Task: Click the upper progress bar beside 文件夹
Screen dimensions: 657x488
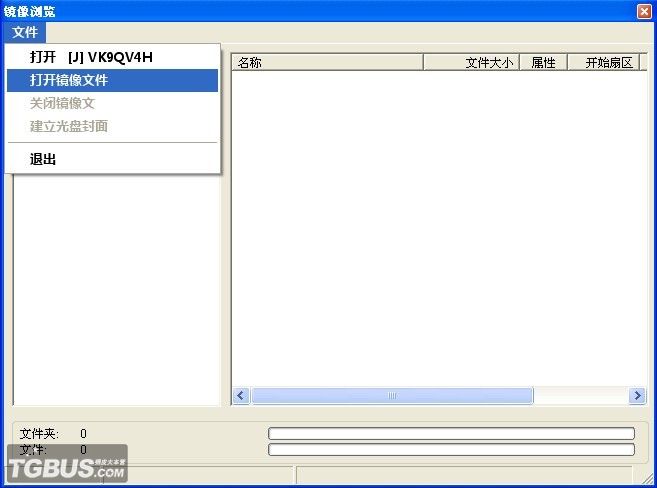Action: [451, 434]
